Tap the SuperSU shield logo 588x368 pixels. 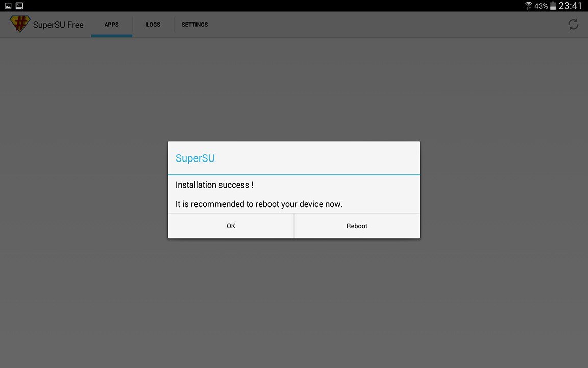(x=19, y=24)
